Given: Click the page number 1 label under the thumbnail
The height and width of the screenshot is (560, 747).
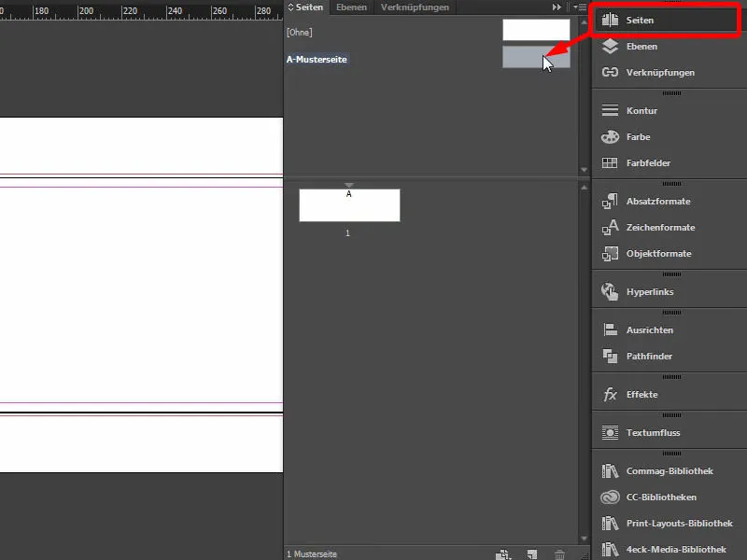Looking at the screenshot, I should tap(347, 232).
